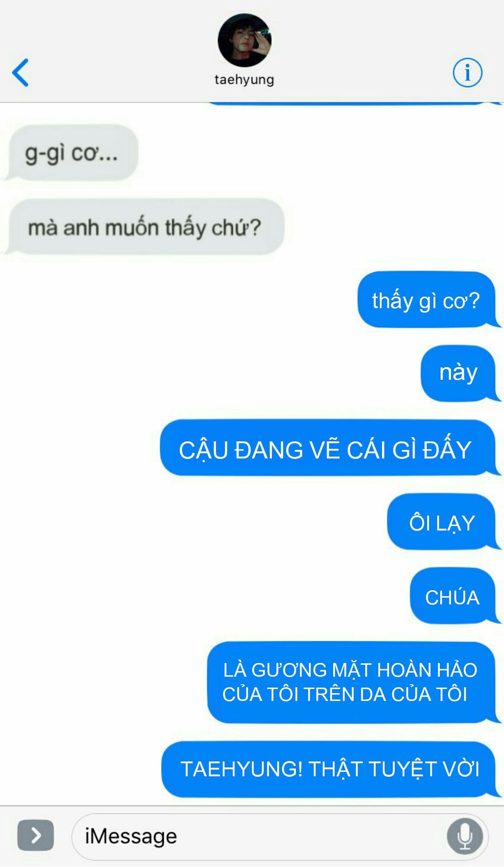Viewport: 504px width, 867px height.
Task: Select "mà anh muốn thấy chứ?" bubble
Action: tap(145, 227)
